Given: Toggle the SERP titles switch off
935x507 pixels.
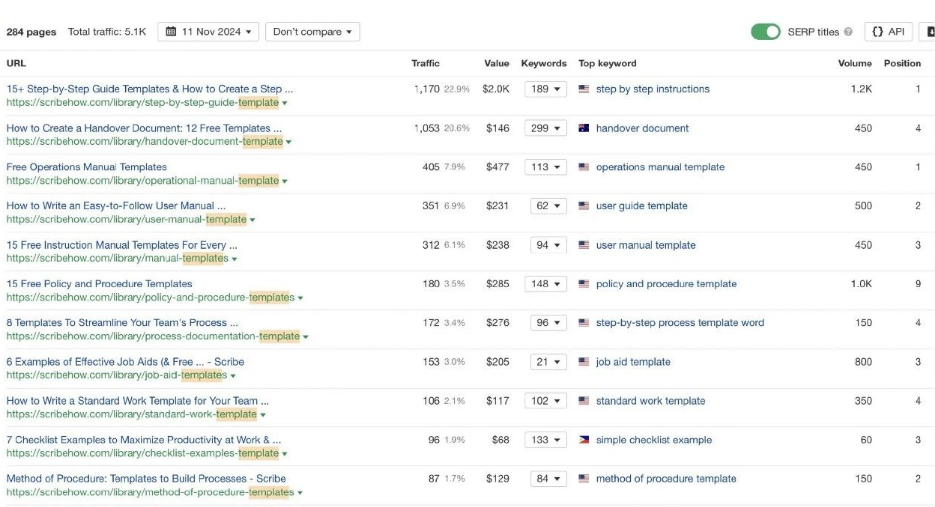Looking at the screenshot, I should pyautogui.click(x=766, y=32).
